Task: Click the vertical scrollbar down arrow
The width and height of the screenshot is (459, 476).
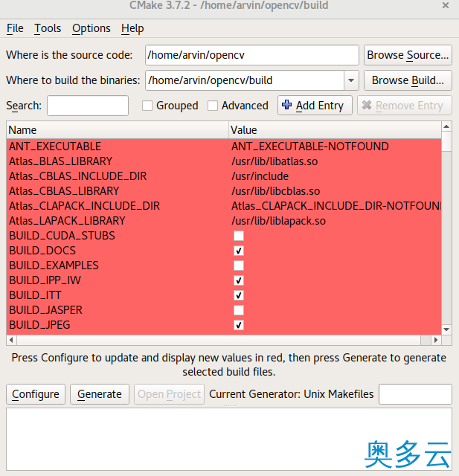Action: [x=446, y=329]
